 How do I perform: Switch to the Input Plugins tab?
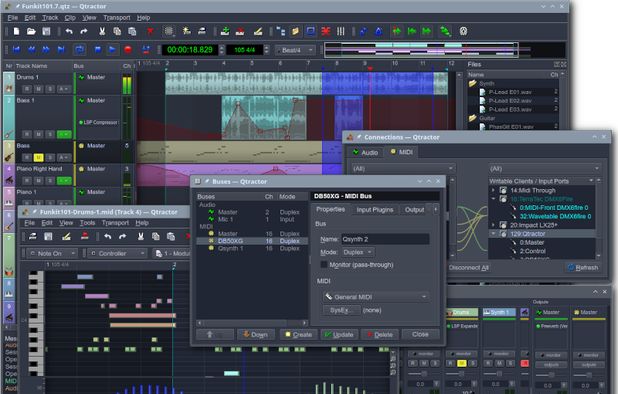point(375,210)
